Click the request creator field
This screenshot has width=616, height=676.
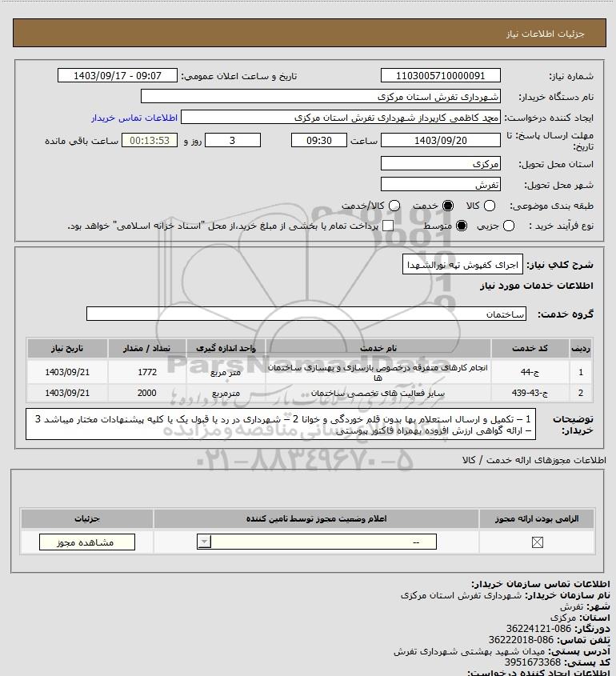pos(341,118)
